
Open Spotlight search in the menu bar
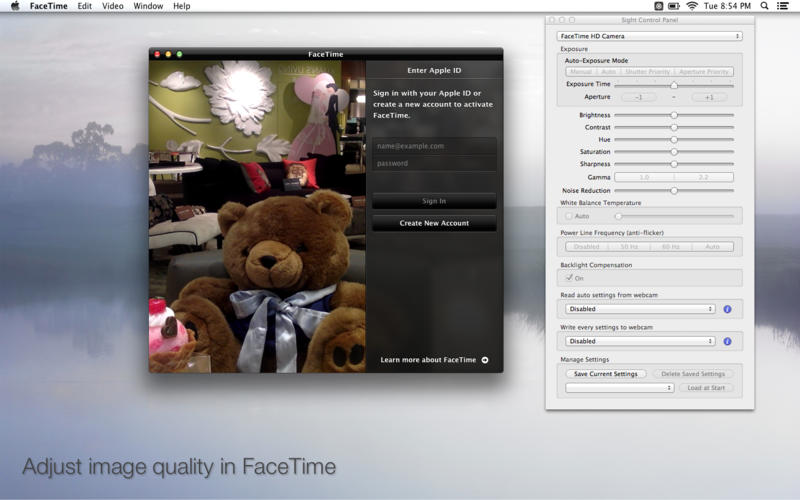[x=764, y=6]
